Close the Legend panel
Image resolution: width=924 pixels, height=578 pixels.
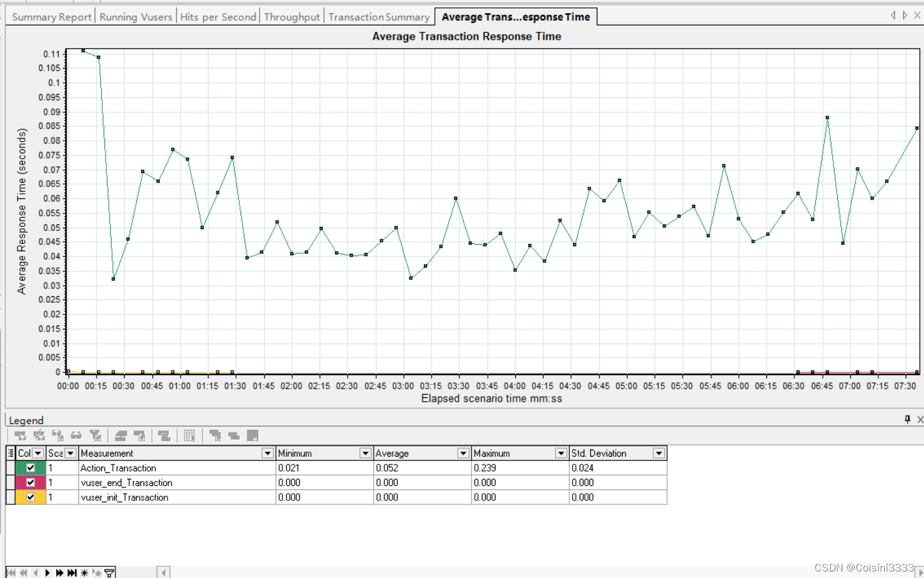click(920, 419)
